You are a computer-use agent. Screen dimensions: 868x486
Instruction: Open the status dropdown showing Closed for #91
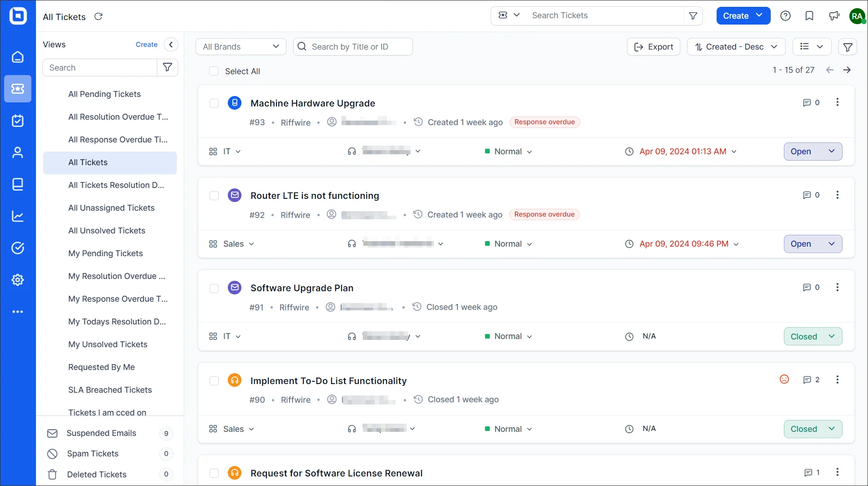(x=813, y=336)
